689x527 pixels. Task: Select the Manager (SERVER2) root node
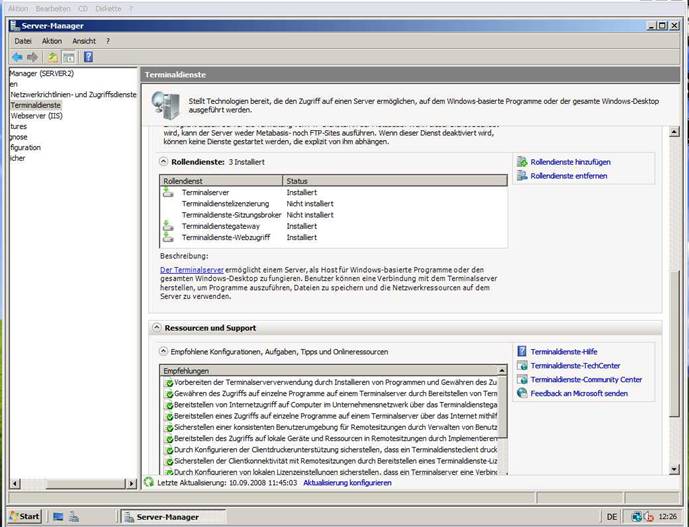coord(42,73)
